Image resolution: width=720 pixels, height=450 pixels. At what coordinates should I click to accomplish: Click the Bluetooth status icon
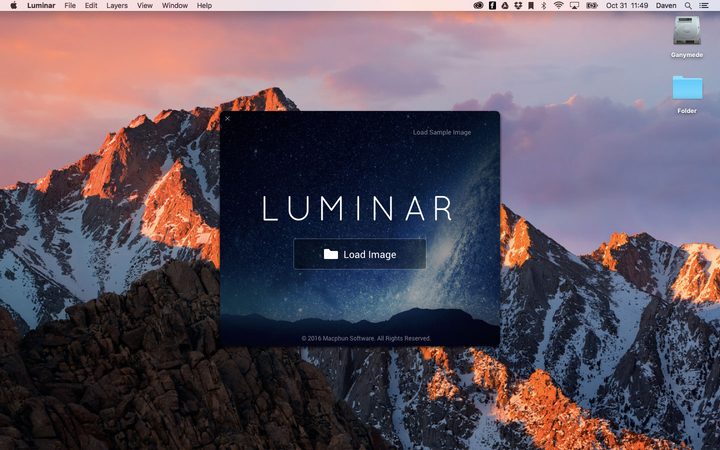pos(544,6)
